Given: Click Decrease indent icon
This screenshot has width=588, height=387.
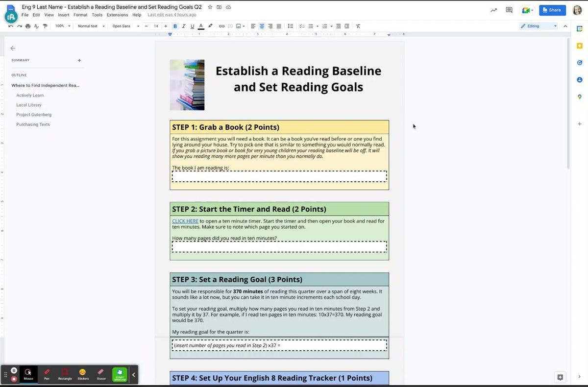Looking at the screenshot, I should pos(338,26).
